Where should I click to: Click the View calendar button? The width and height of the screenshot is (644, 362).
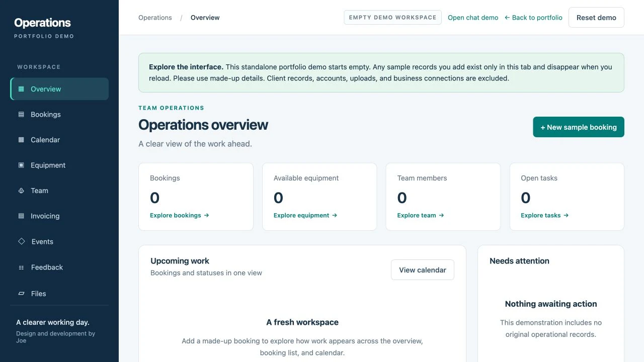(423, 270)
